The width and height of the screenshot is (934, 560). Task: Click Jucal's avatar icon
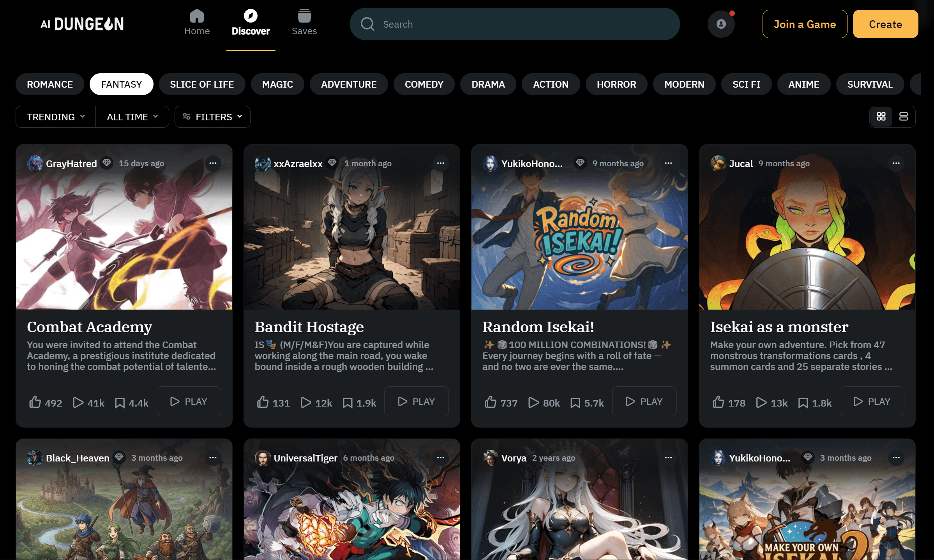(718, 164)
